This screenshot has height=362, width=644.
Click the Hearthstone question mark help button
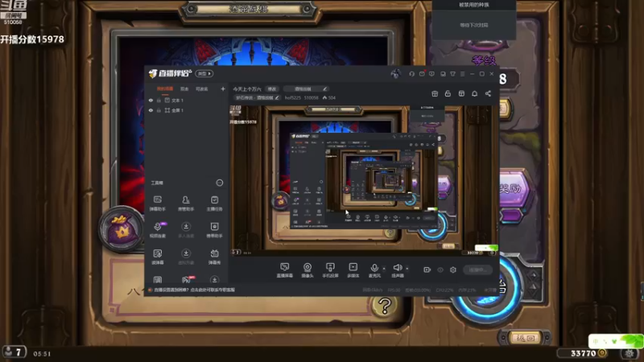[x=385, y=306]
